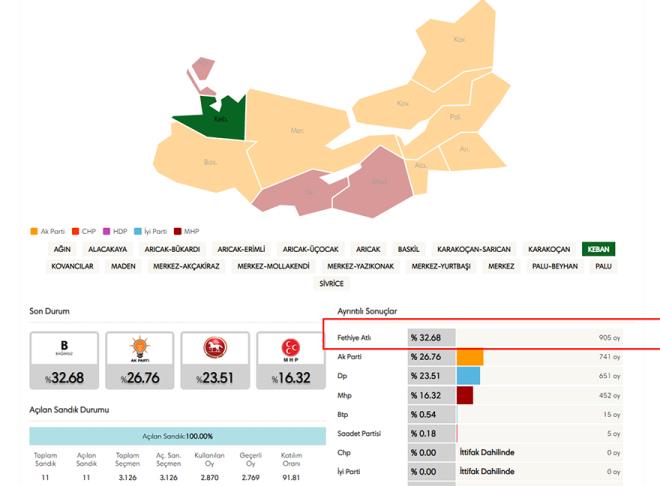This screenshot has height=486, width=660.
Task: Switch to the KOVANCILAR tab
Action: click(72, 266)
